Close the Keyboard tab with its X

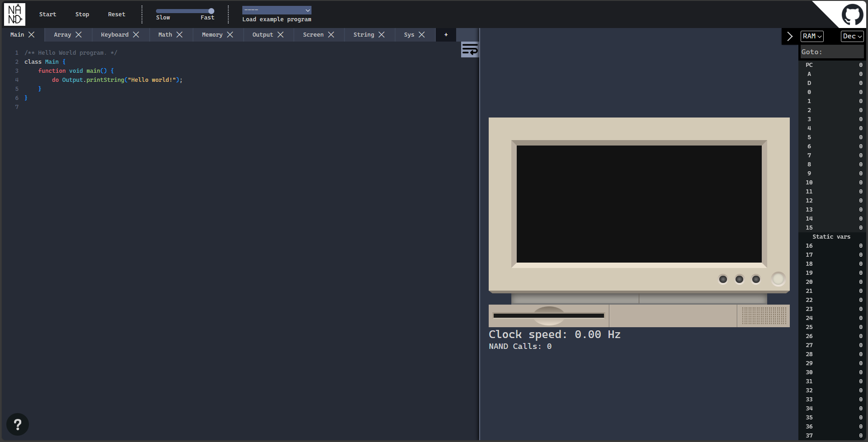[136, 35]
